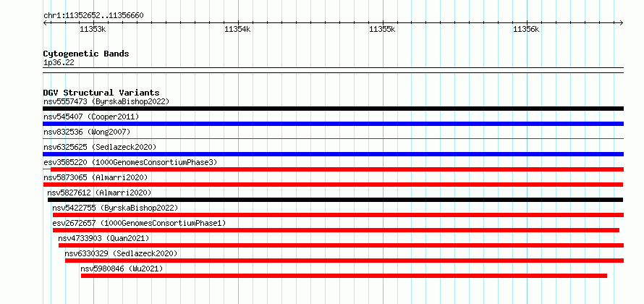Select the red nsv4733903 variant bar
Screen dimensions: 644x304
[341, 245]
